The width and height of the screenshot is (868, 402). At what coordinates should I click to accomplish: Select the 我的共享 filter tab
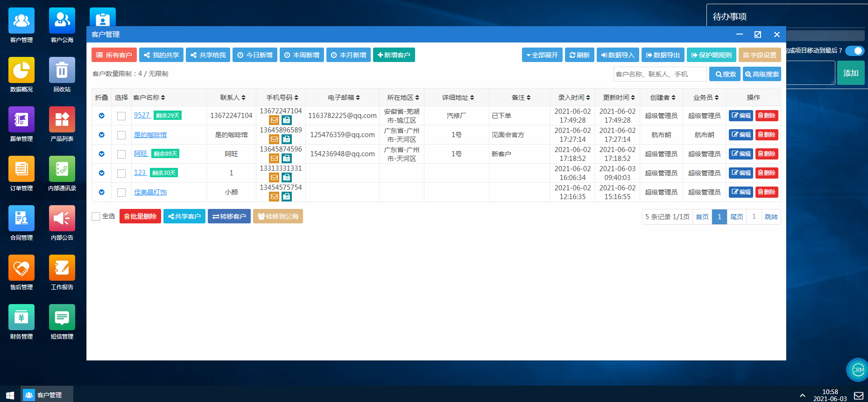(161, 55)
